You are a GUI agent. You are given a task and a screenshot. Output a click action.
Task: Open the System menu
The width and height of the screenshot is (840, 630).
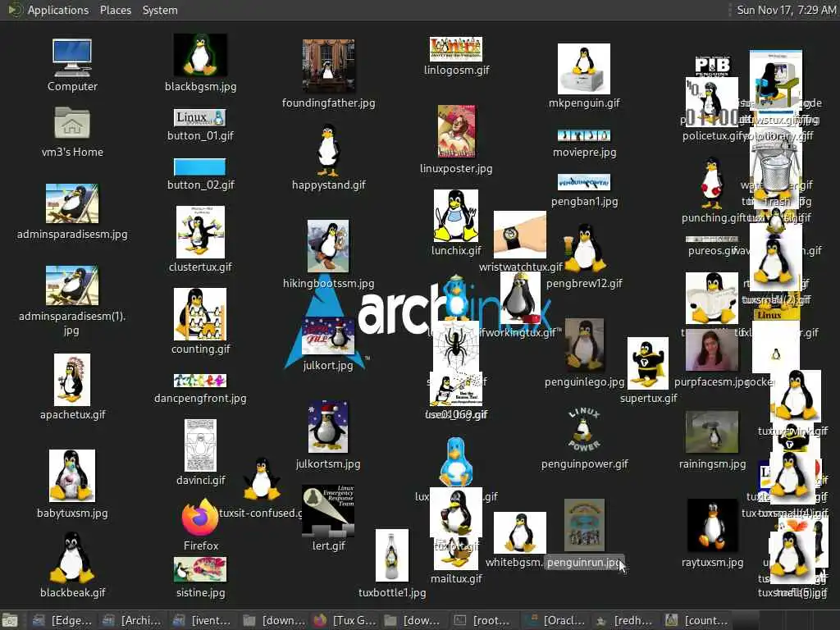(x=160, y=10)
